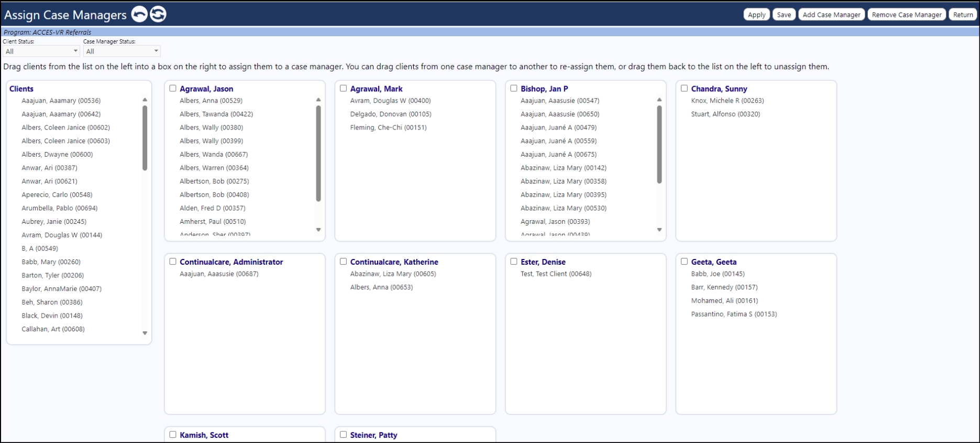Select Albers, Anna (00653) entry
Viewport: 980px width, 443px height.
coord(381,287)
